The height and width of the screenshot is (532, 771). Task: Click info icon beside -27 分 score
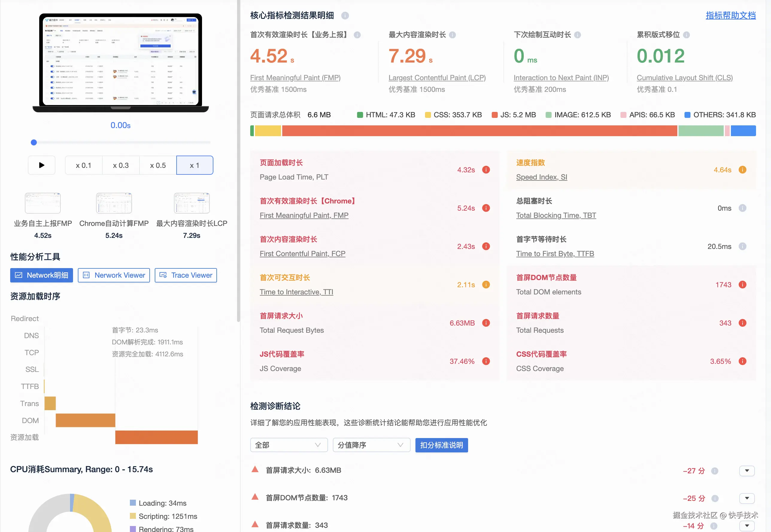[714, 471]
